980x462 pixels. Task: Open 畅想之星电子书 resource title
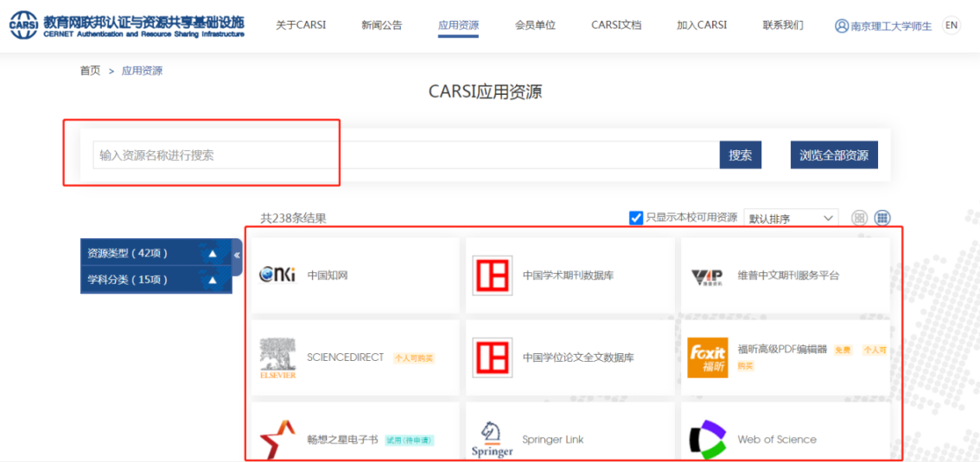coord(342,440)
